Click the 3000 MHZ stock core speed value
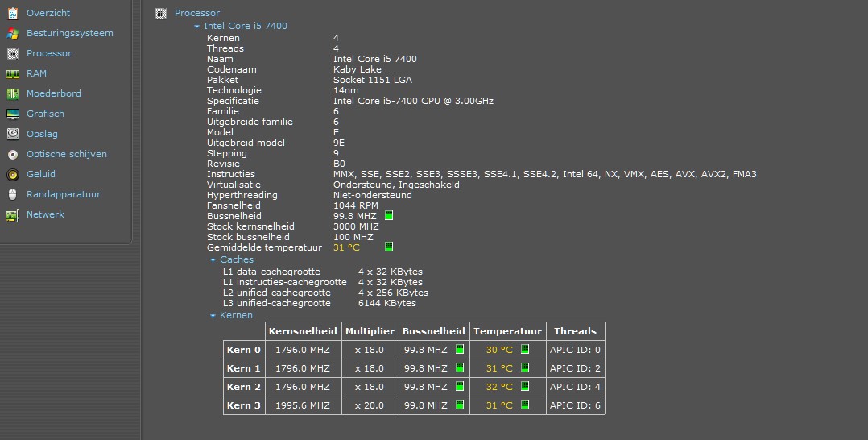Image resolution: width=868 pixels, height=440 pixels. (356, 226)
